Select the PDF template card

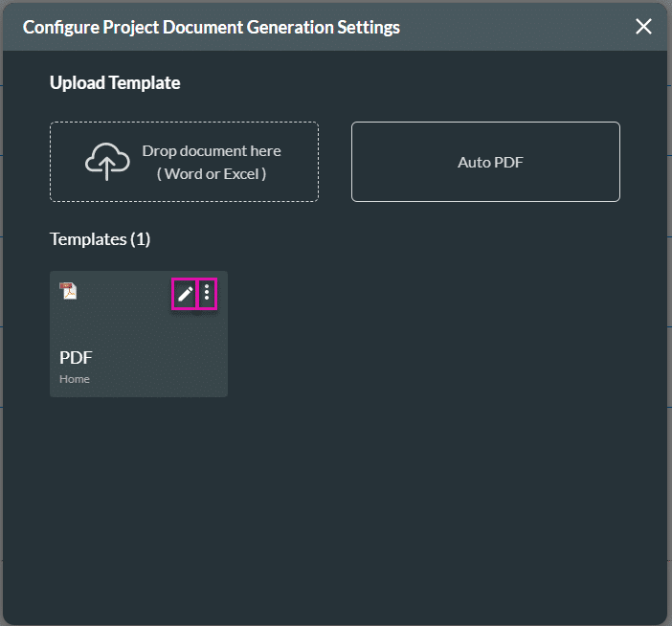(139, 333)
